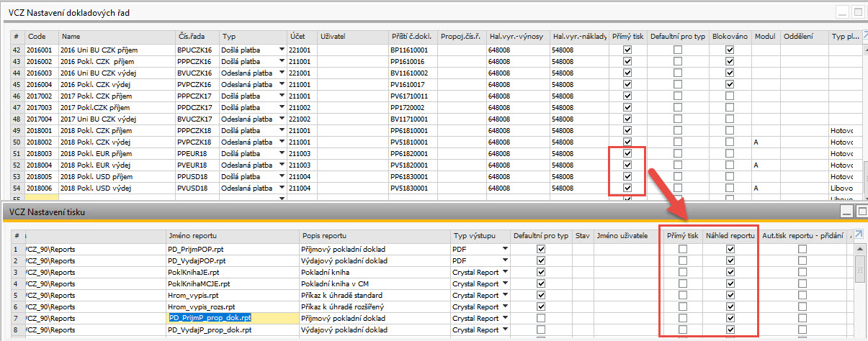Select next document number PV51830001

pyautogui.click(x=413, y=188)
